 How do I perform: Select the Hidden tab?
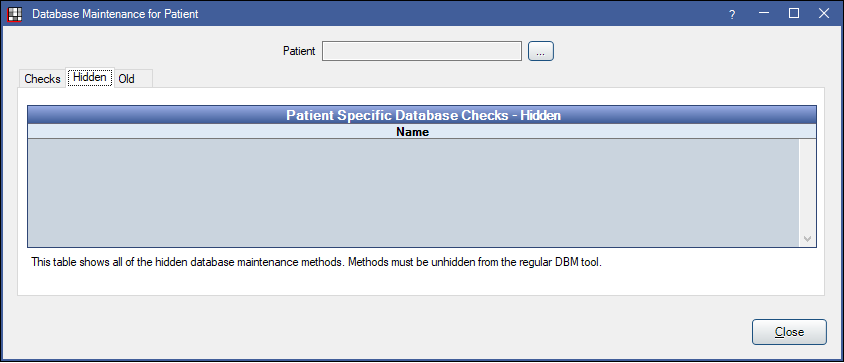coord(90,77)
